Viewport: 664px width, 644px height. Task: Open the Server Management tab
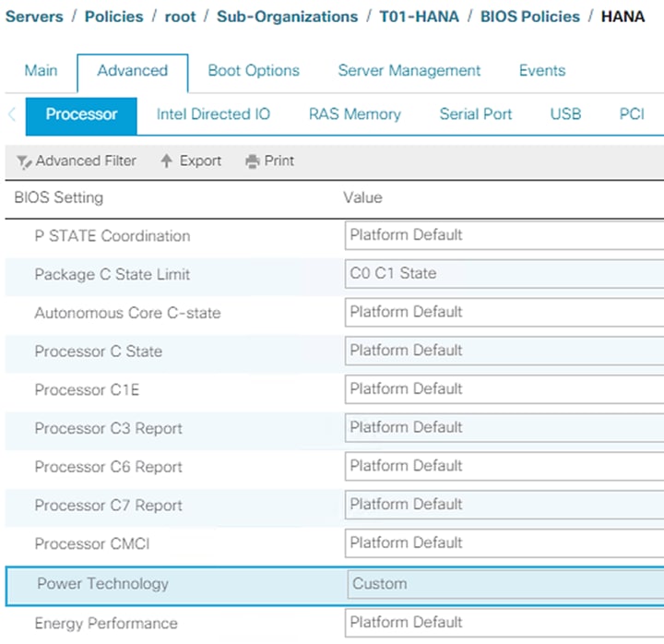[409, 71]
